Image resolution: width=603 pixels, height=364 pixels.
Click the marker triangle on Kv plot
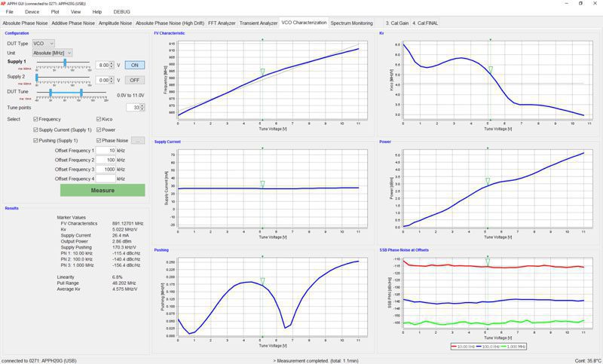pyautogui.click(x=490, y=70)
